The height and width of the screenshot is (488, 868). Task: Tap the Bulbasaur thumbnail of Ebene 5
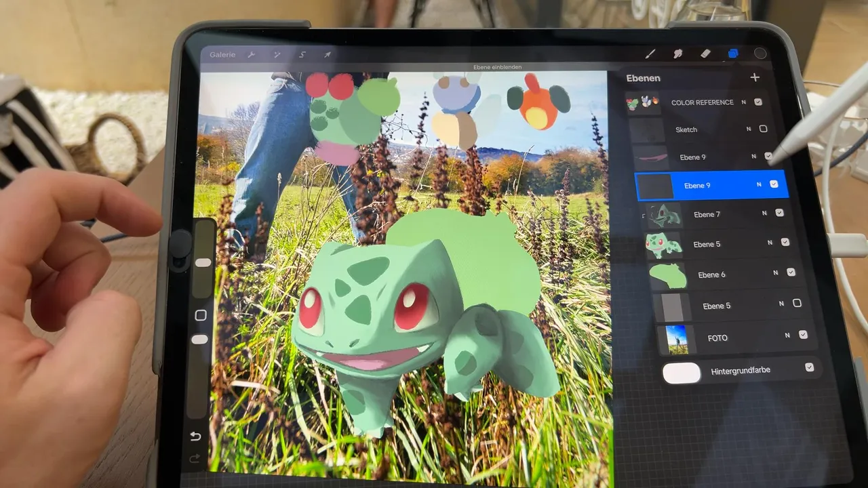pyautogui.click(x=664, y=245)
